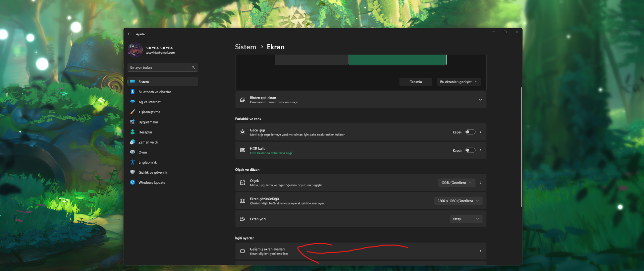Click the Bir ayar bulun search field

click(x=163, y=67)
